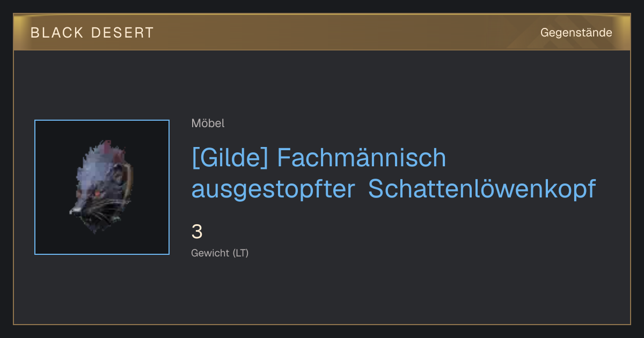Click the weight value 3
This screenshot has width=644, height=338.
(197, 232)
